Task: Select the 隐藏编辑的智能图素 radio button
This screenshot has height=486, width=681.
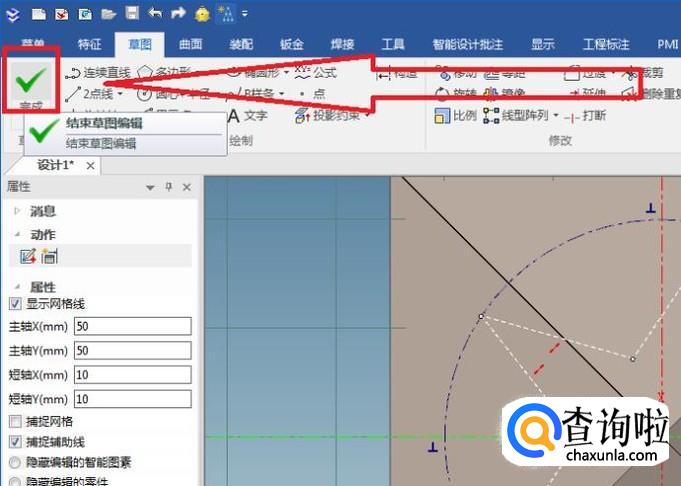Action: 15,463
